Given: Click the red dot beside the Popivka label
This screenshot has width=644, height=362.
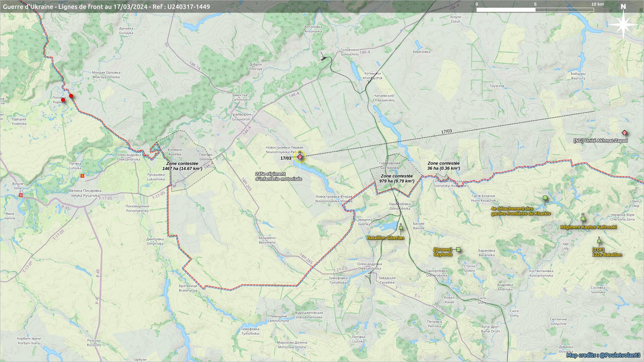Looking at the screenshot, I should click(x=63, y=100).
